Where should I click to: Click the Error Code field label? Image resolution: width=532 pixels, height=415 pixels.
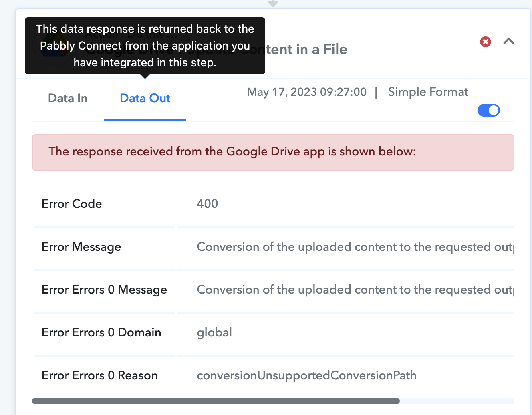tap(72, 204)
